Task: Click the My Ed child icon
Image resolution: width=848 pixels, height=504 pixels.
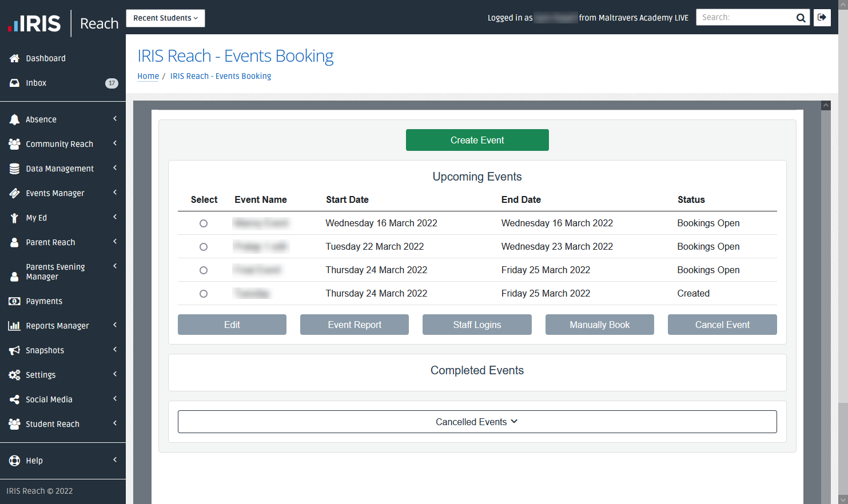Action: pyautogui.click(x=14, y=218)
